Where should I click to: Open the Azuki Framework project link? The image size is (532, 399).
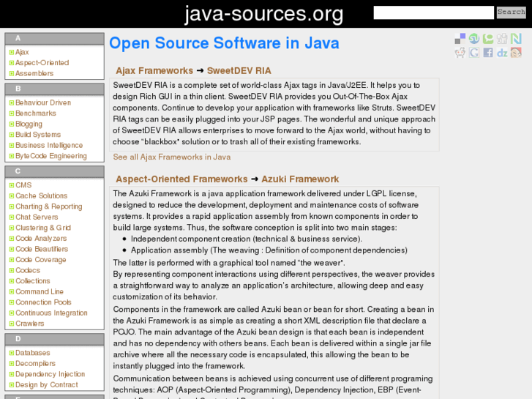[300, 179]
